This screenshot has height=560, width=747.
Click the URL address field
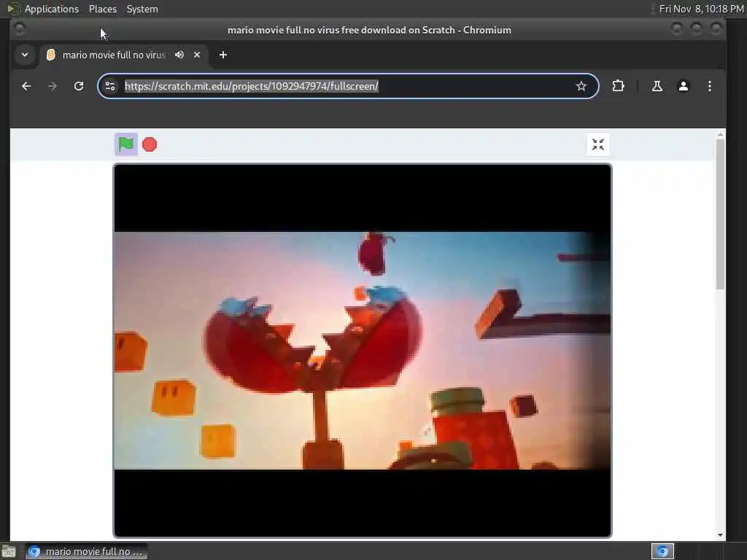click(x=348, y=86)
